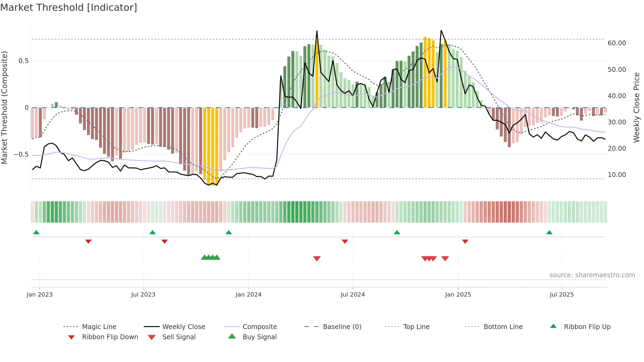The height and width of the screenshot is (362, 644).
Task: Click the right axis title Weekly Close Price
Action: pos(636,108)
